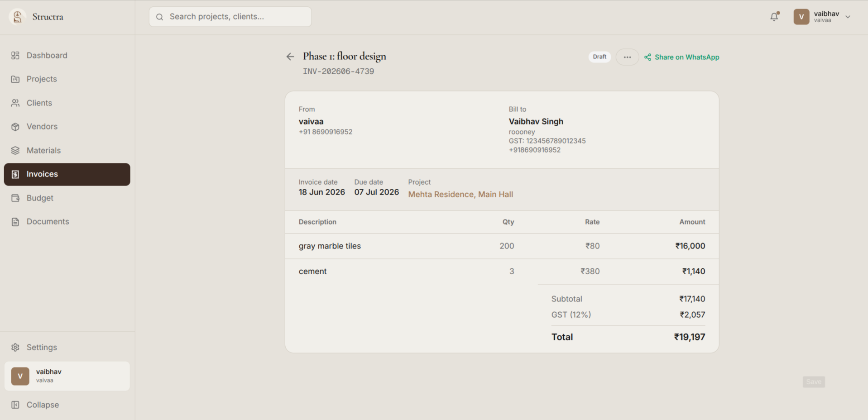Open the Documents section
This screenshot has width=868, height=420.
coord(67,222)
